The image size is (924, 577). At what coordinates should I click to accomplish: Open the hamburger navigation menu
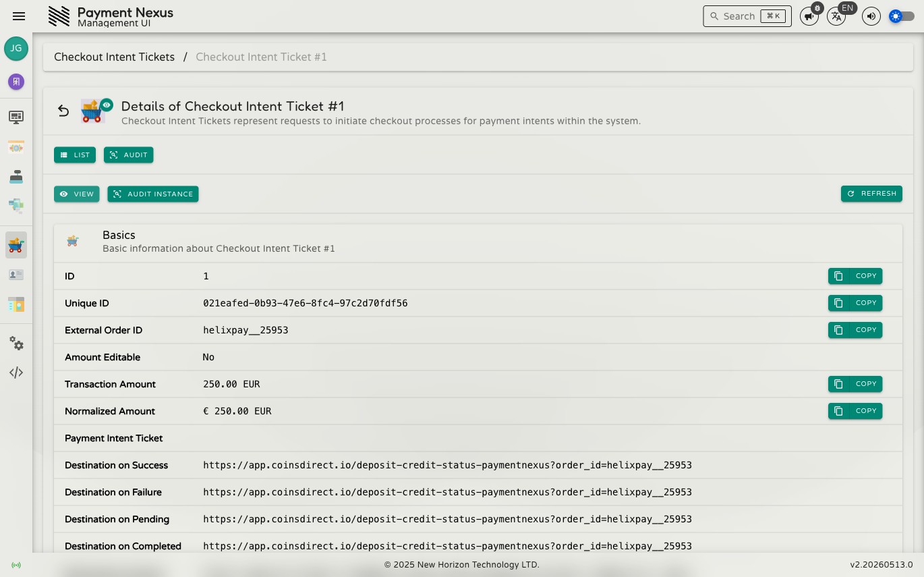point(19,16)
